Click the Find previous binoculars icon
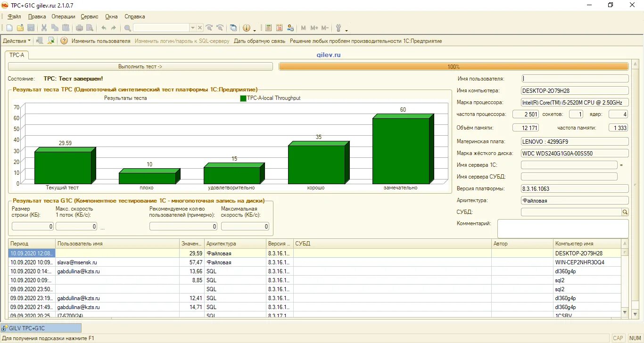This screenshot has width=644, height=343. [x=220, y=28]
